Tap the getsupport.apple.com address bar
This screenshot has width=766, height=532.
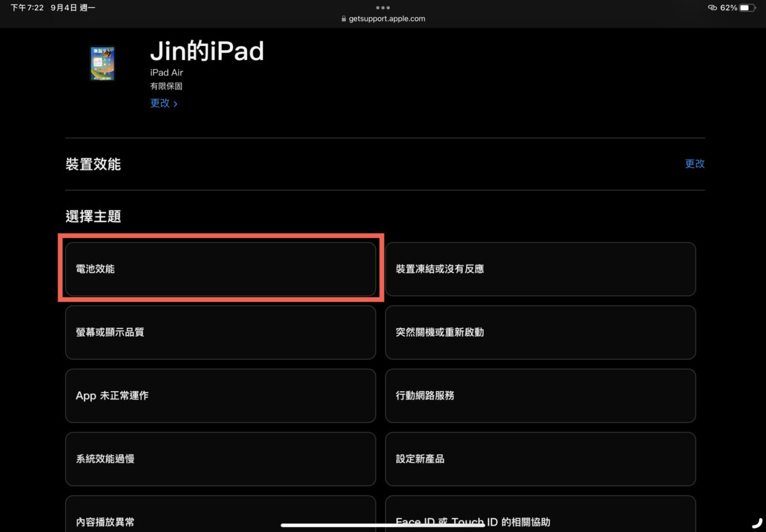383,18
